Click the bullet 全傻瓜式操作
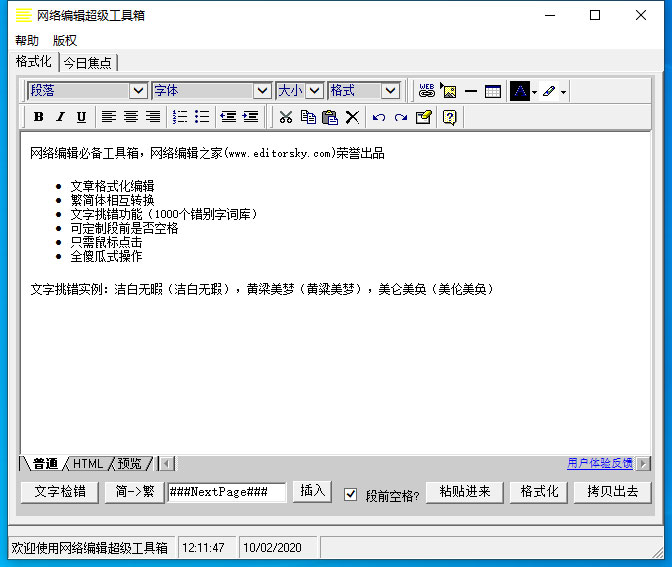Viewport: 672px width, 567px height. click(106, 256)
